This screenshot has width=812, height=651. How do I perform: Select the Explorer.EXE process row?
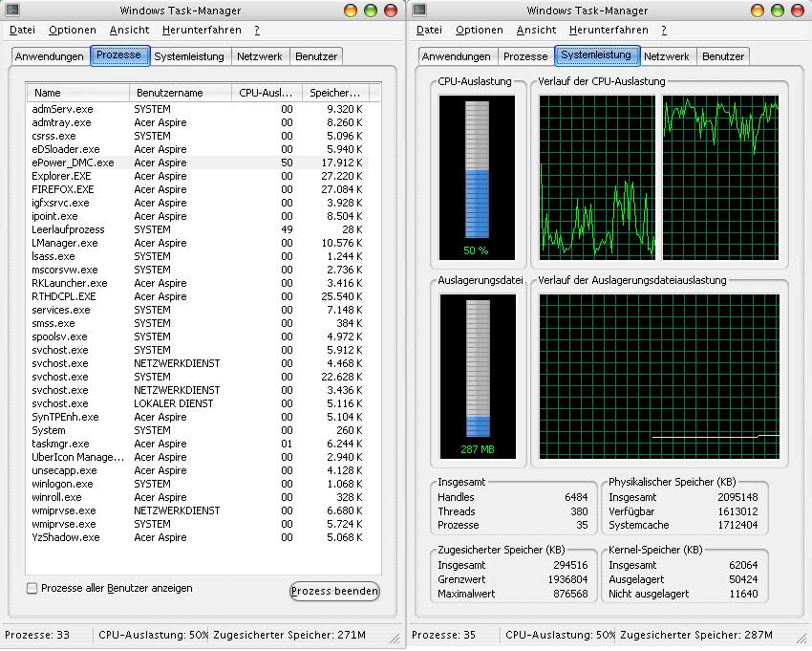(x=199, y=176)
